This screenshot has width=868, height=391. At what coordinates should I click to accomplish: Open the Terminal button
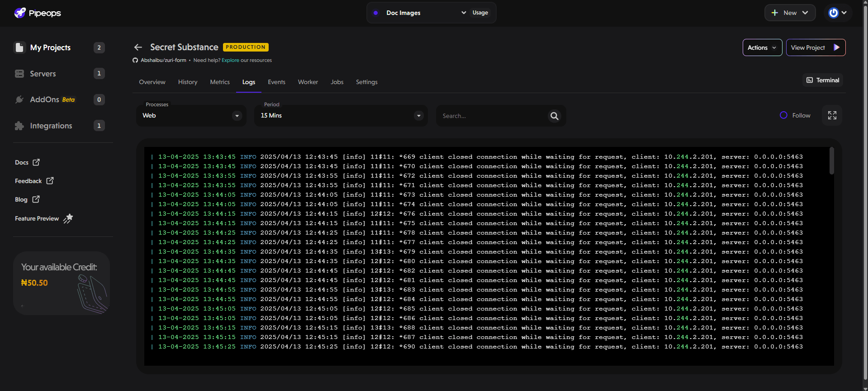coord(823,80)
